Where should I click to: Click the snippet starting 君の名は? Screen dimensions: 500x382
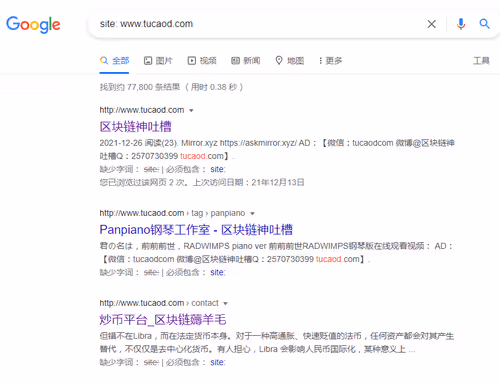pos(277,253)
